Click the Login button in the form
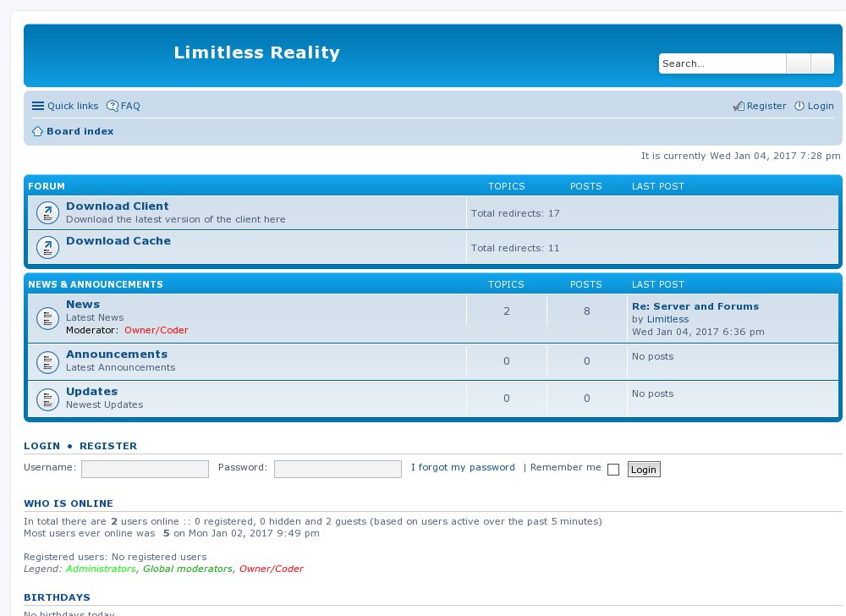This screenshot has height=616, width=846. (x=643, y=469)
